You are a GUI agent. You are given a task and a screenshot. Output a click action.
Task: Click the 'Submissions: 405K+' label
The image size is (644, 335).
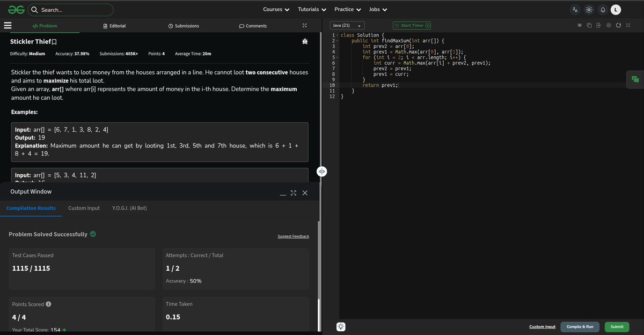click(119, 54)
